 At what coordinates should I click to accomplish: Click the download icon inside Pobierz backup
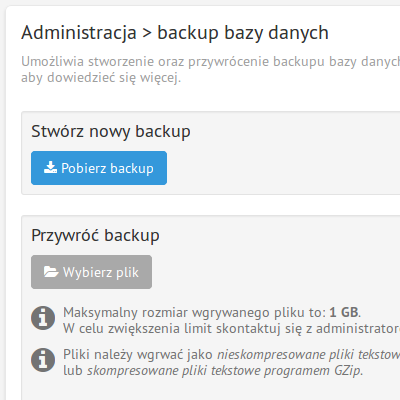[x=50, y=167]
